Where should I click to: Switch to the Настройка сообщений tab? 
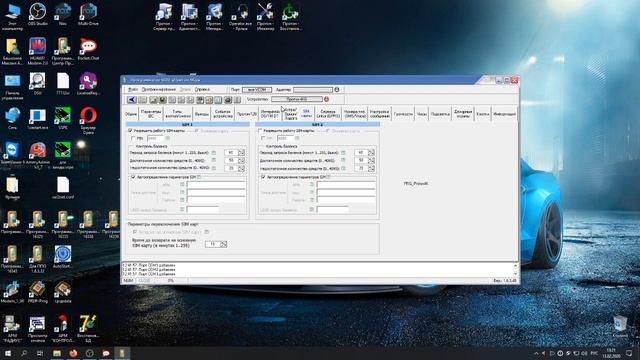379,114
